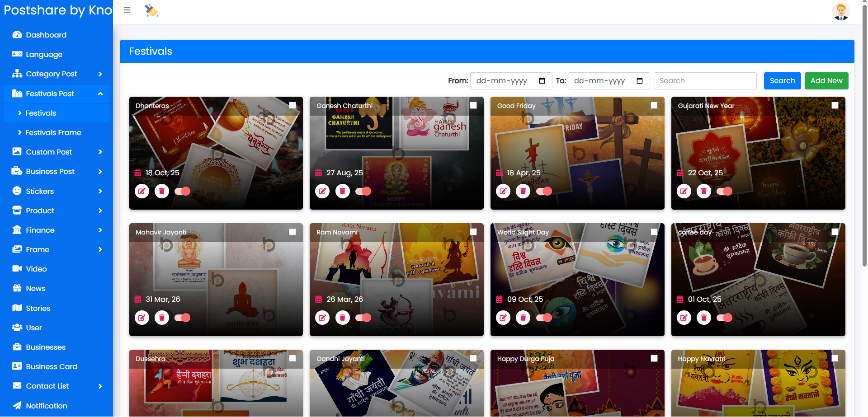
Task: Expand Custom Post submenu arrow
Action: click(100, 152)
